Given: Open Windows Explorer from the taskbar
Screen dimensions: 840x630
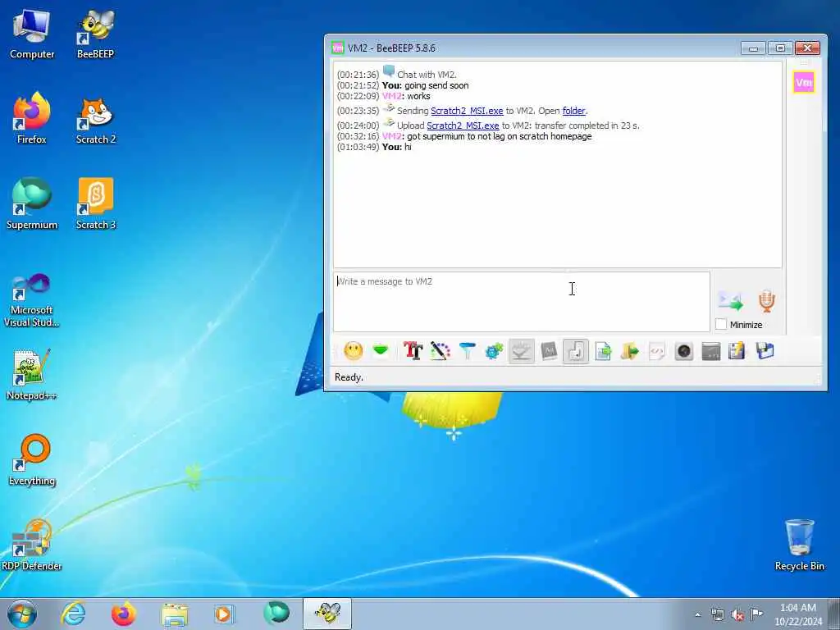Looking at the screenshot, I should pos(175,614).
